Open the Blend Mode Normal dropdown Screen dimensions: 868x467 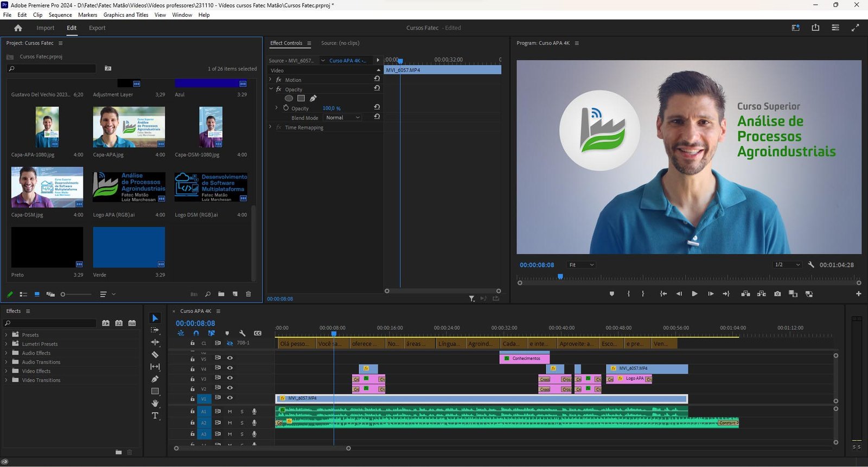tap(343, 118)
